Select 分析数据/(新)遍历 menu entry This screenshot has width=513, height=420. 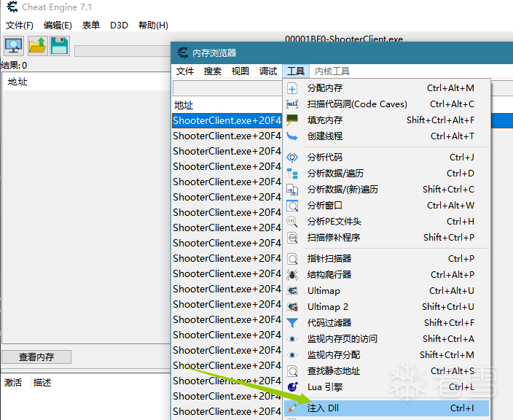(x=386, y=190)
